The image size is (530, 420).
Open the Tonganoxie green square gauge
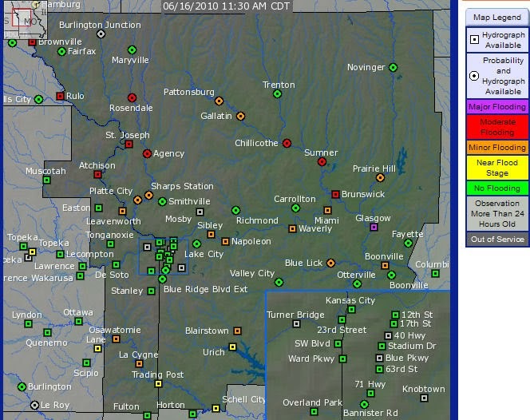[110, 244]
